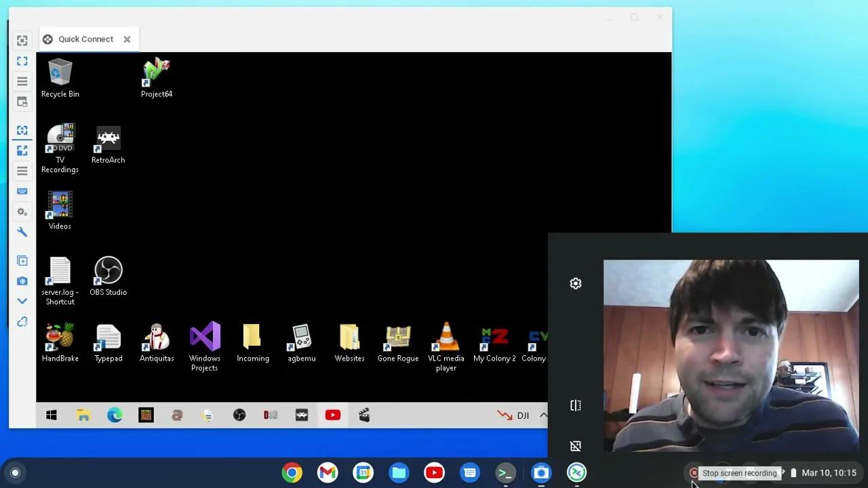
Task: Click the corner-brackets fullscreen icon in sidebar
Action: (22, 61)
